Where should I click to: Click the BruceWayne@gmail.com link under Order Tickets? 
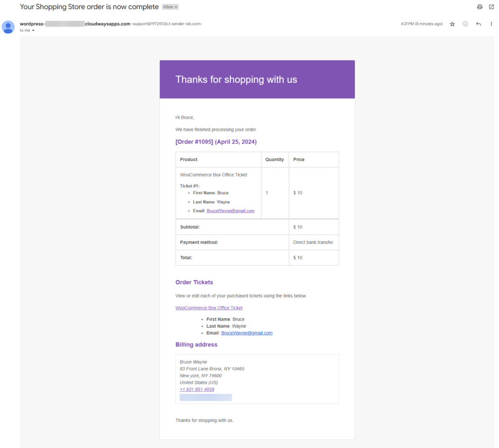(247, 333)
